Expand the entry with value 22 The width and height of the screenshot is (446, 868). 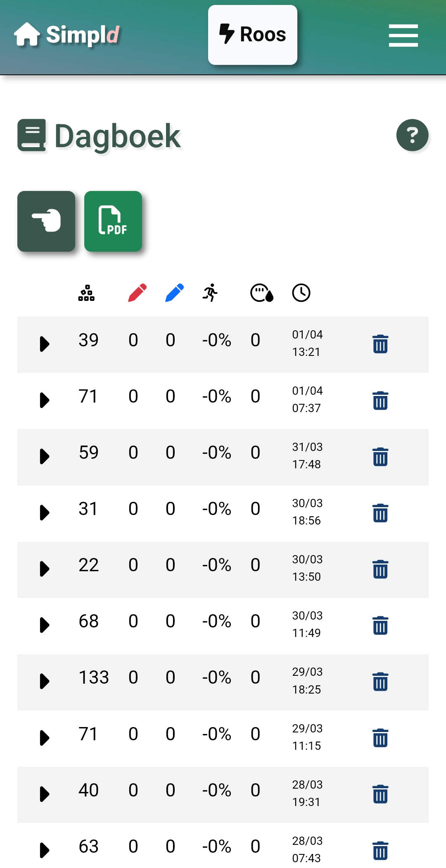(x=44, y=569)
